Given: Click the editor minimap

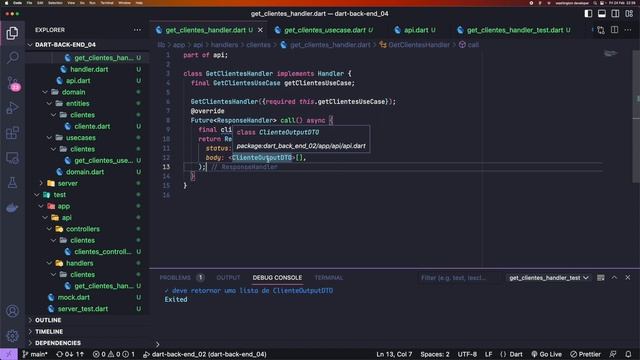Looking at the screenshot, I should pos(611,53).
